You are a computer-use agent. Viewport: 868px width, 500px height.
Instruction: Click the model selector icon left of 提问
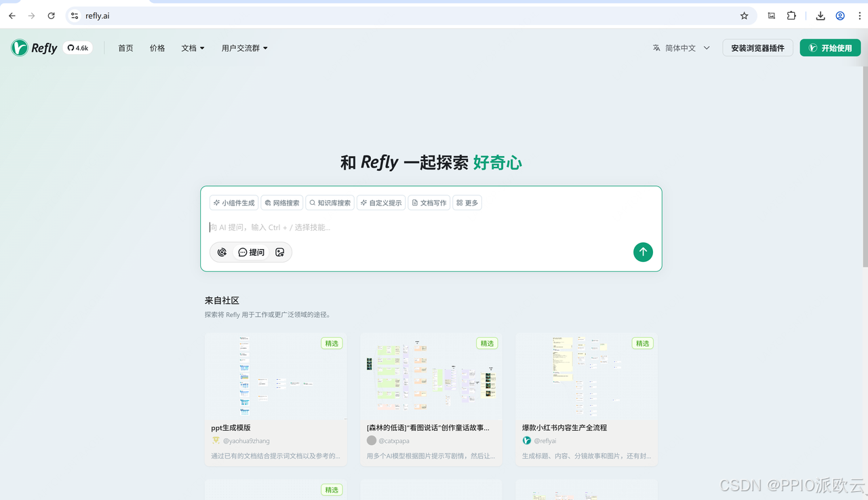pyautogui.click(x=222, y=252)
